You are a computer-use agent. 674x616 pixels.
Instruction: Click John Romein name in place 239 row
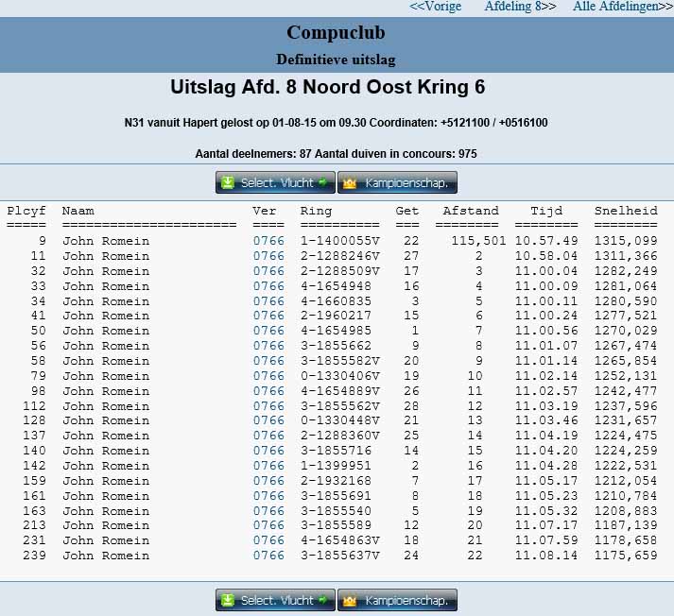[106, 555]
